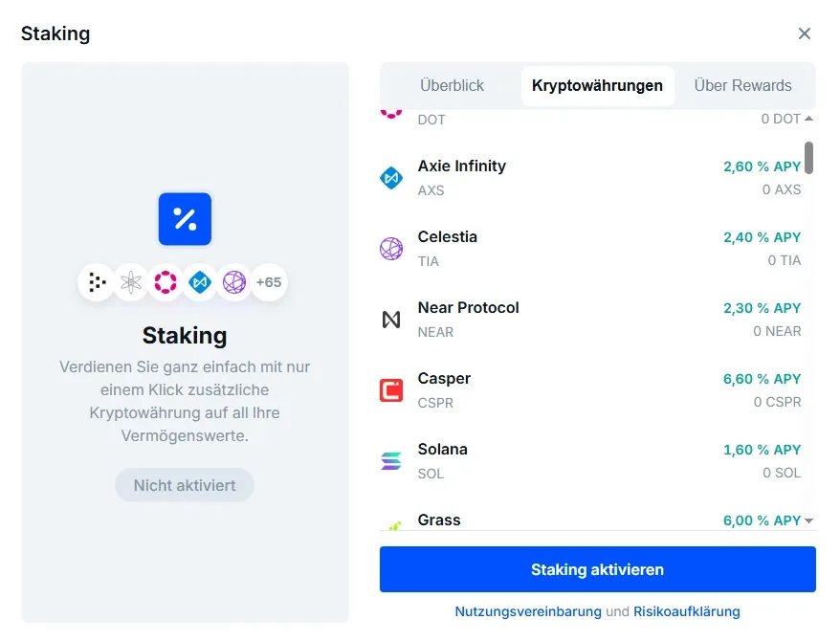The height and width of the screenshot is (642, 840).
Task: Click the blue percent Staking icon
Action: tap(185, 219)
